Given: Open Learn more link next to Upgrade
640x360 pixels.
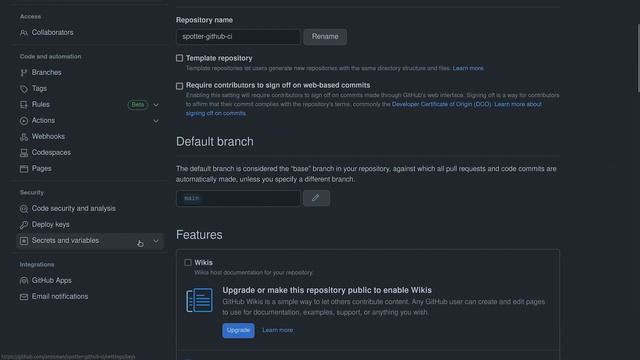Looking at the screenshot, I should click(278, 330).
